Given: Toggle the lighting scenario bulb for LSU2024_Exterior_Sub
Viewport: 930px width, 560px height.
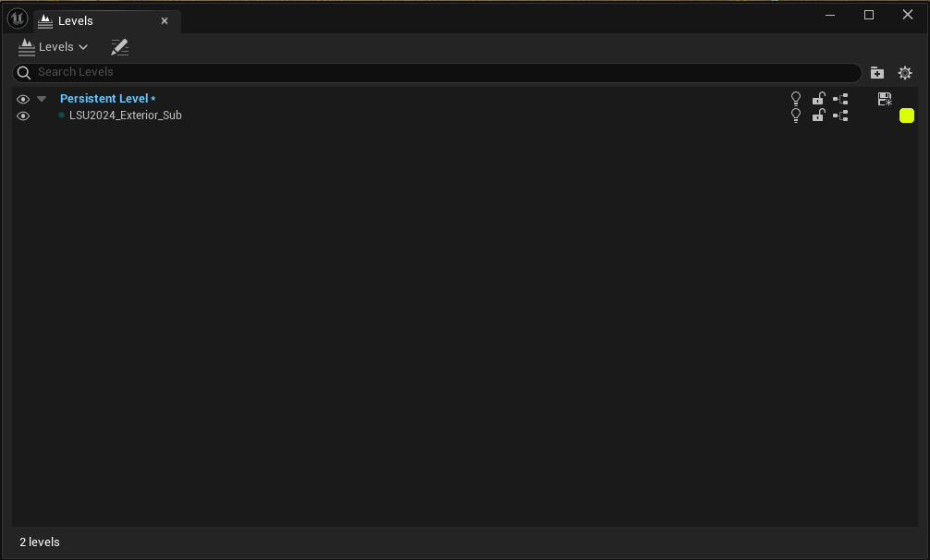Looking at the screenshot, I should 796,115.
